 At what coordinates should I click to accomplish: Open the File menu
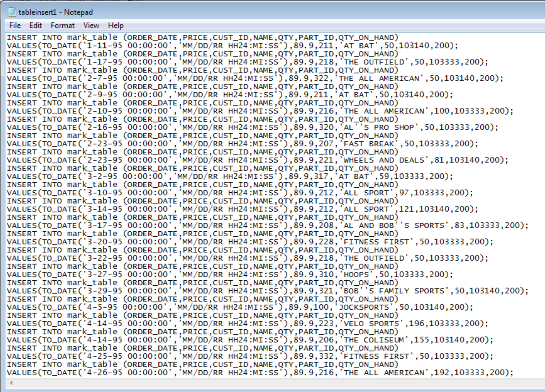(15, 25)
